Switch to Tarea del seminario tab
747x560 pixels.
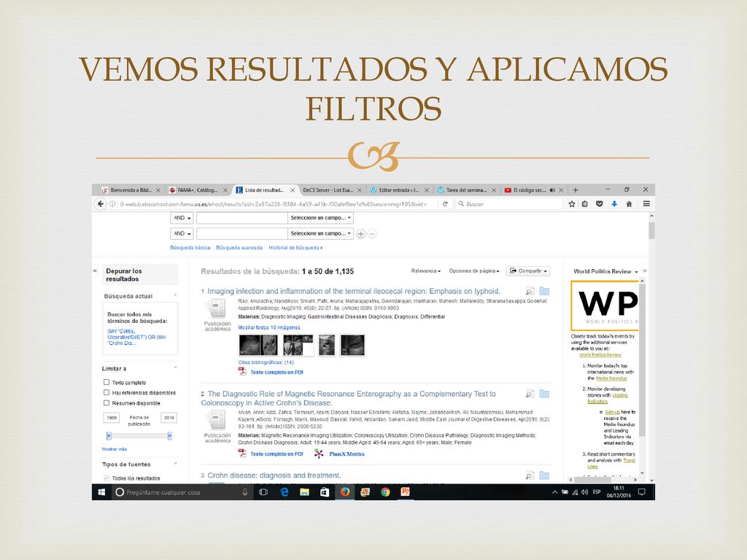(x=466, y=190)
